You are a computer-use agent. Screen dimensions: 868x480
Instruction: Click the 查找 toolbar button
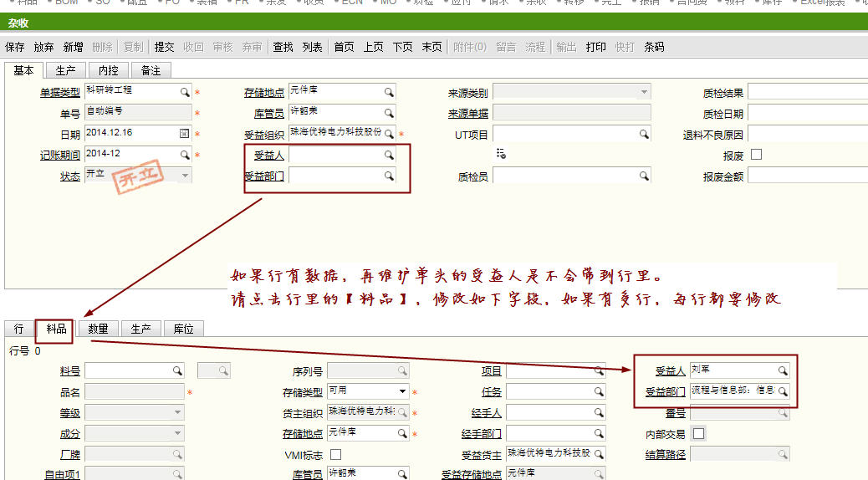point(283,47)
